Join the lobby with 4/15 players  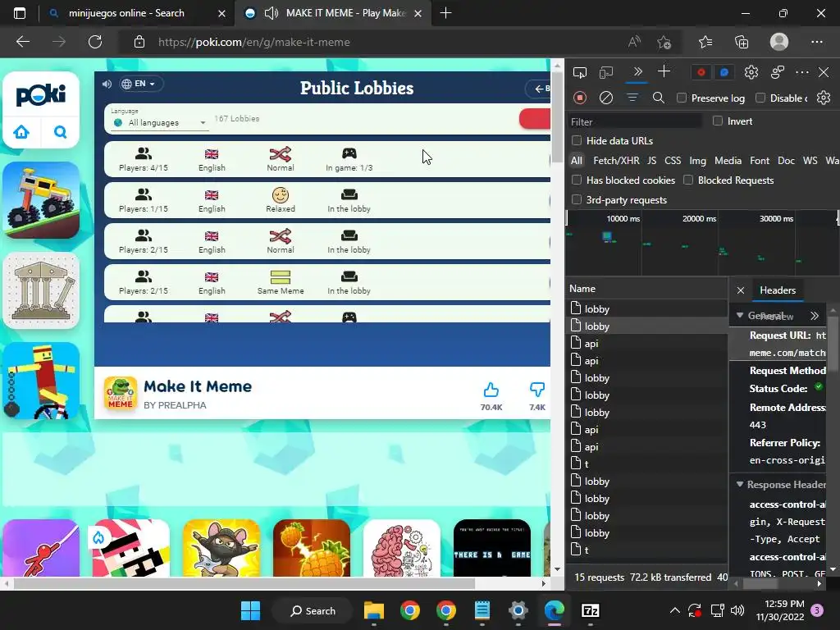point(327,159)
